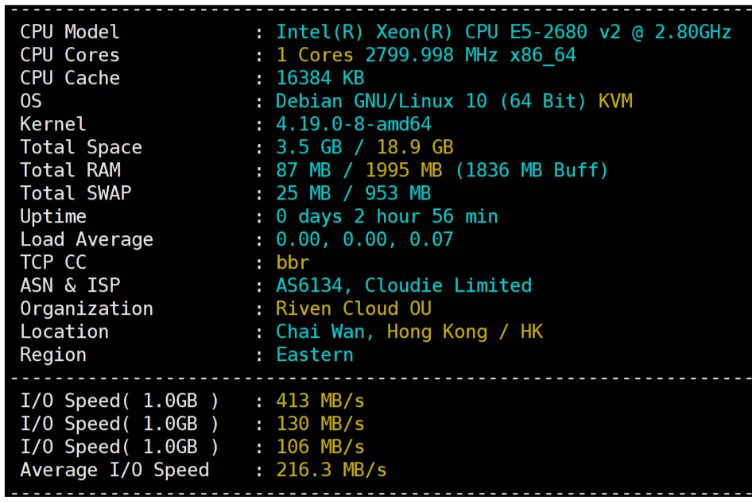This screenshot has height=502, width=754.
Task: Select the 16384 KB cache value
Action: 320,78
